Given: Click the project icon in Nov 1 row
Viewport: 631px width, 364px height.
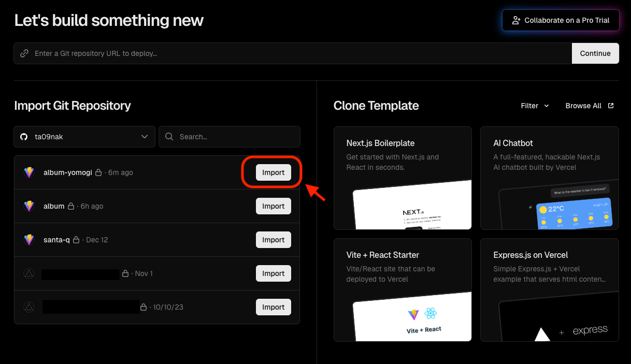Looking at the screenshot, I should pyautogui.click(x=29, y=273).
